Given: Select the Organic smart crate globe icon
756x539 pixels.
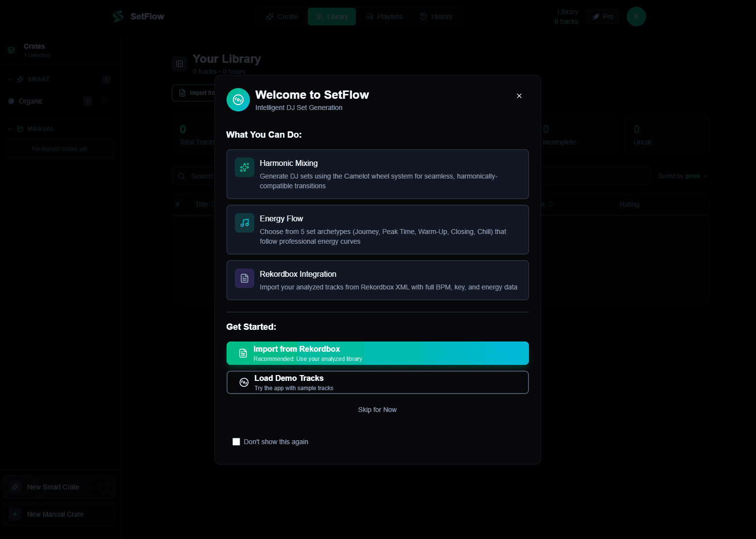Looking at the screenshot, I should point(12,101).
